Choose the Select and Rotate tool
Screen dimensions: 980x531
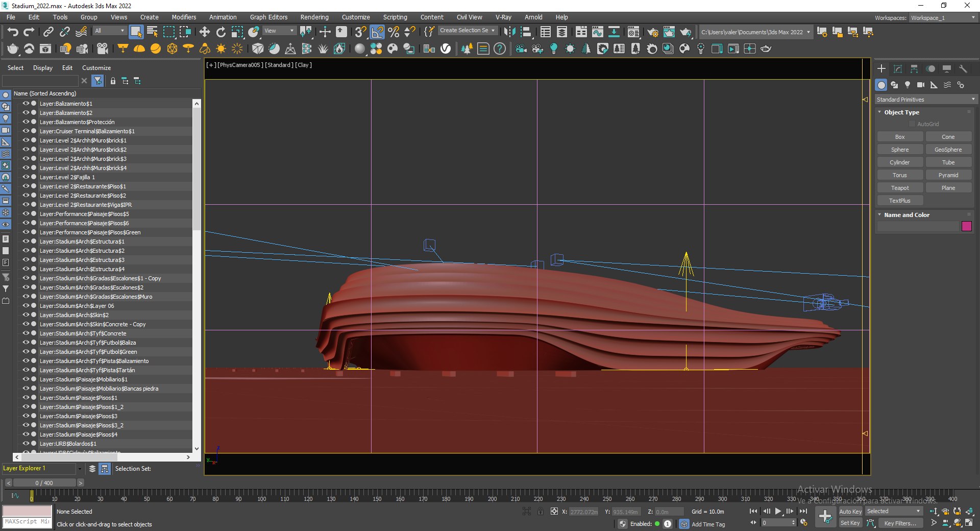(220, 32)
